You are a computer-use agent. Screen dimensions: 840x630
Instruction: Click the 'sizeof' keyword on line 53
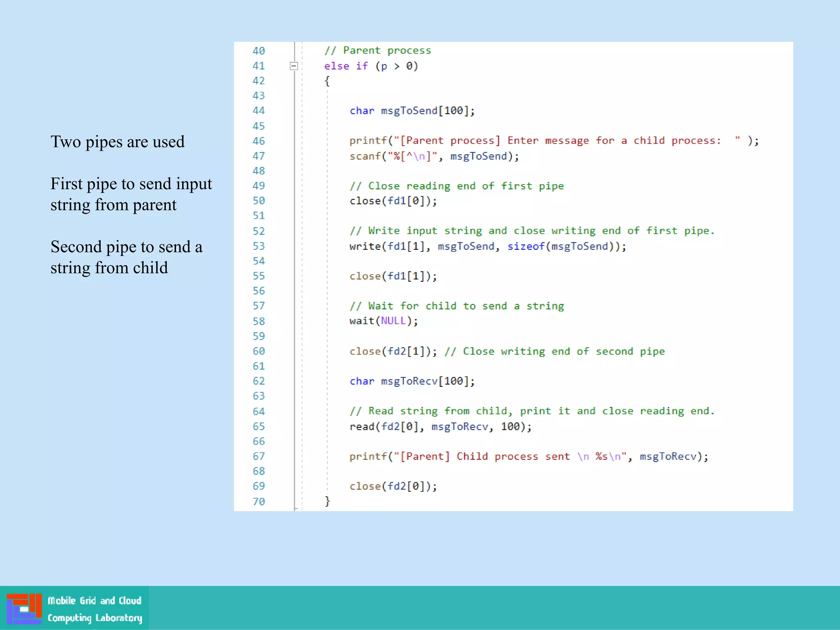click(x=526, y=246)
